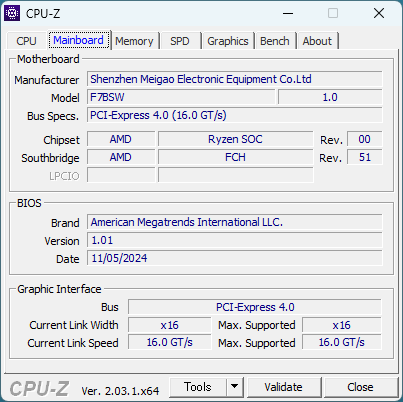Image resolution: width=403 pixels, height=402 pixels.
Task: Click the CPU-Z app icon in title bar
Action: point(12,14)
